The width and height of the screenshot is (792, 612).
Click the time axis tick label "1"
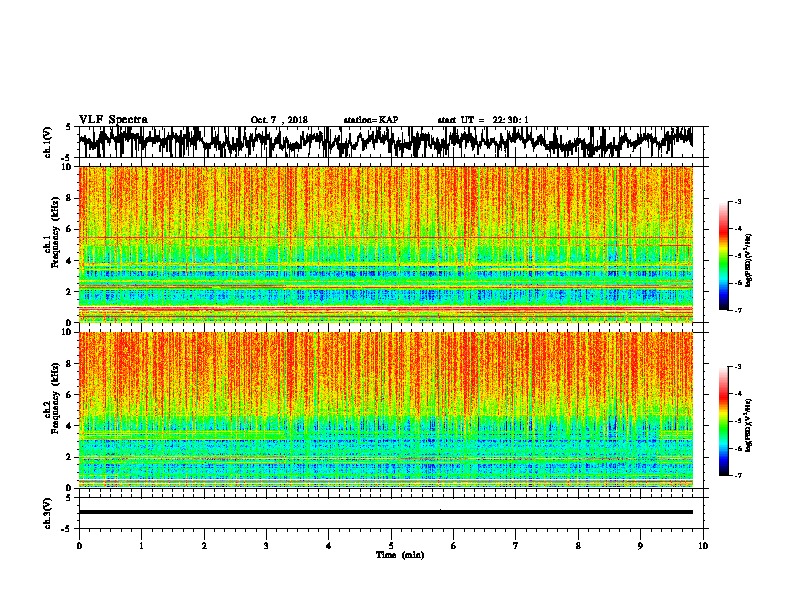141,546
